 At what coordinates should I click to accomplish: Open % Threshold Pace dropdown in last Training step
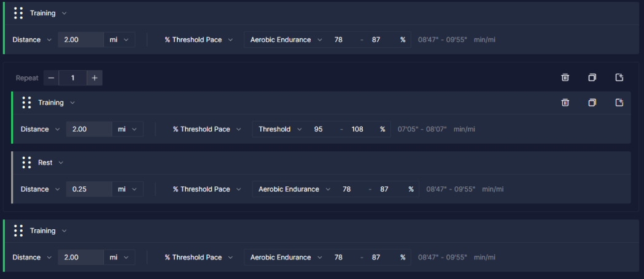[199, 257]
